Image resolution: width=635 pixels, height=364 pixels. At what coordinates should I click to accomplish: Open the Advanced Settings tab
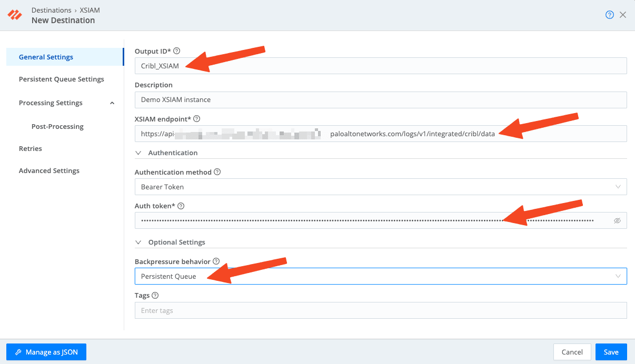[49, 171]
